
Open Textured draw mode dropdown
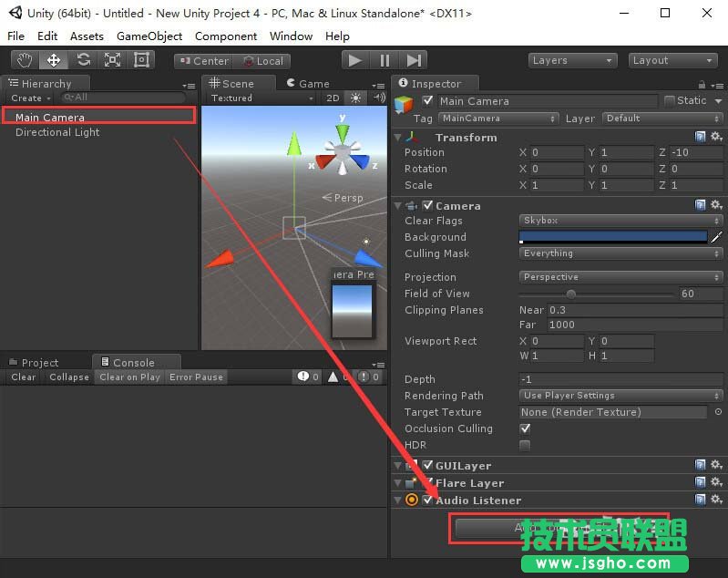(x=261, y=98)
